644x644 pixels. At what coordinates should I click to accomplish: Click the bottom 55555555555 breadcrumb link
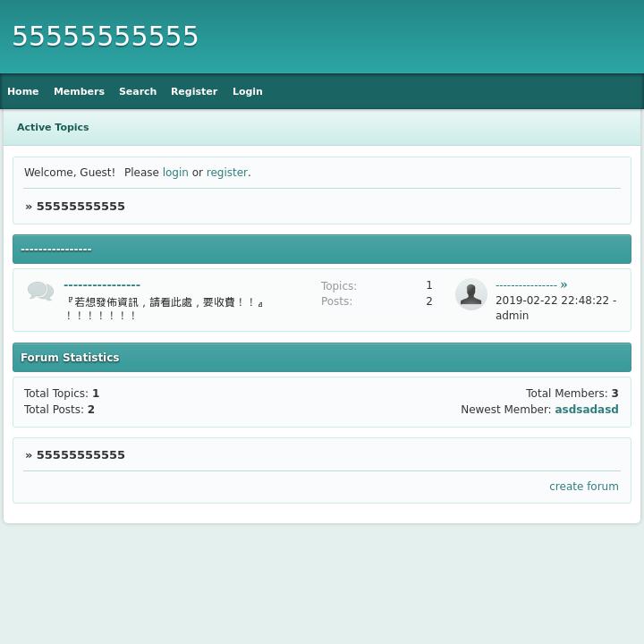[80, 455]
